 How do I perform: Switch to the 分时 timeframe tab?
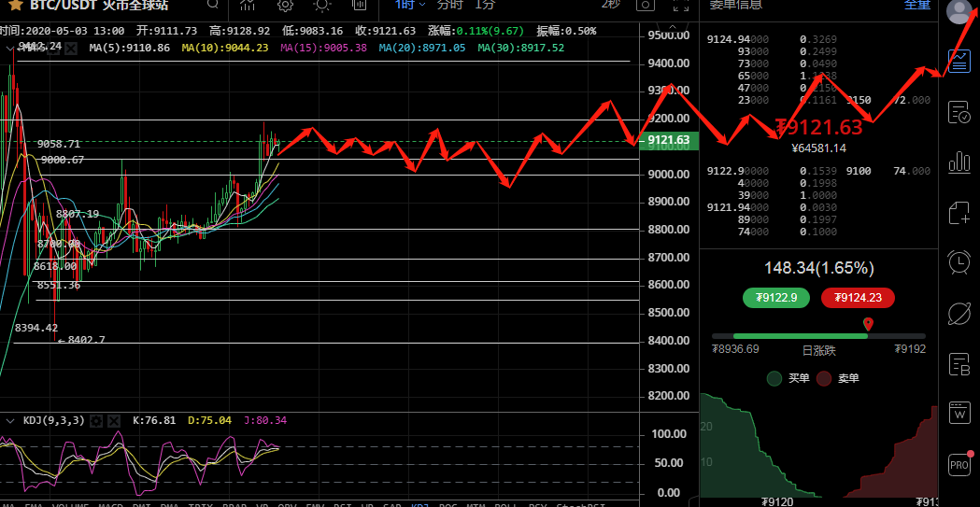[449, 5]
